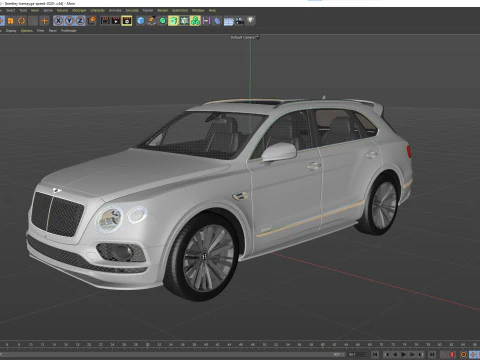Click the star-shaped MoGraph Cloner icon
The height and width of the screenshot is (360, 480).
click(x=184, y=21)
